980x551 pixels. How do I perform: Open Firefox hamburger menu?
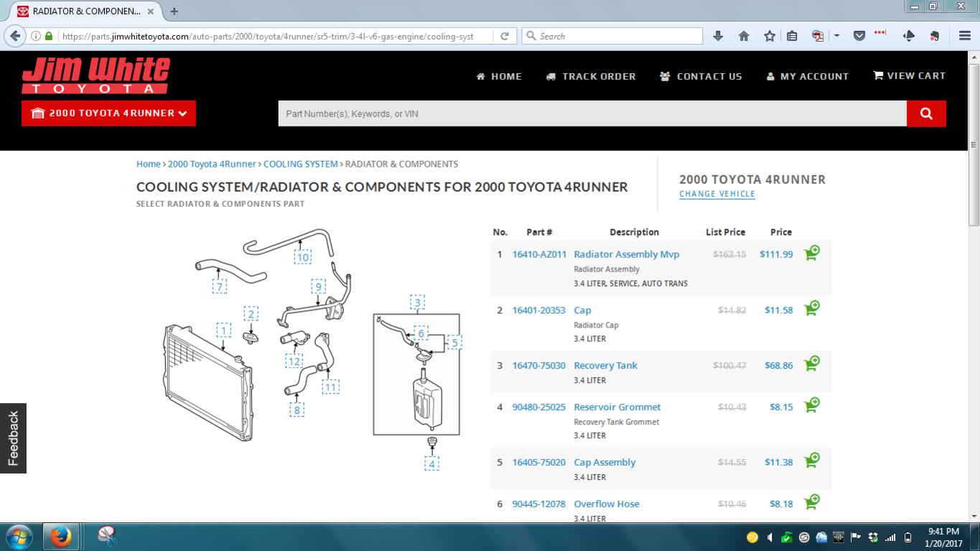click(x=965, y=36)
